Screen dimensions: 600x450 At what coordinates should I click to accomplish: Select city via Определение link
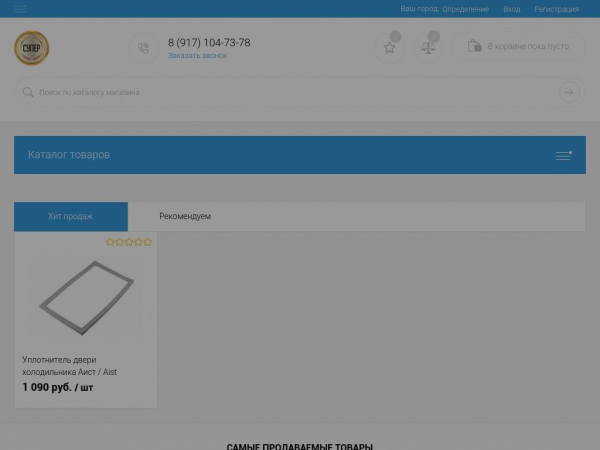466,9
